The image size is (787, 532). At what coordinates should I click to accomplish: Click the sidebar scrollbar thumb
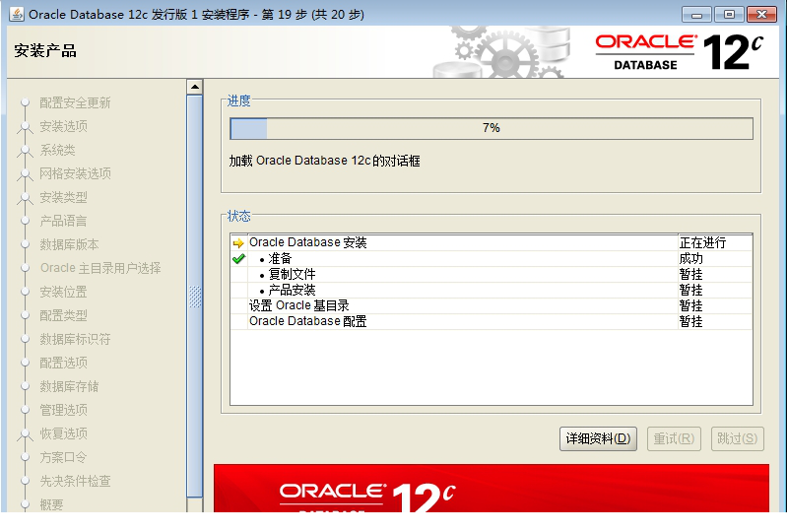pos(194,297)
